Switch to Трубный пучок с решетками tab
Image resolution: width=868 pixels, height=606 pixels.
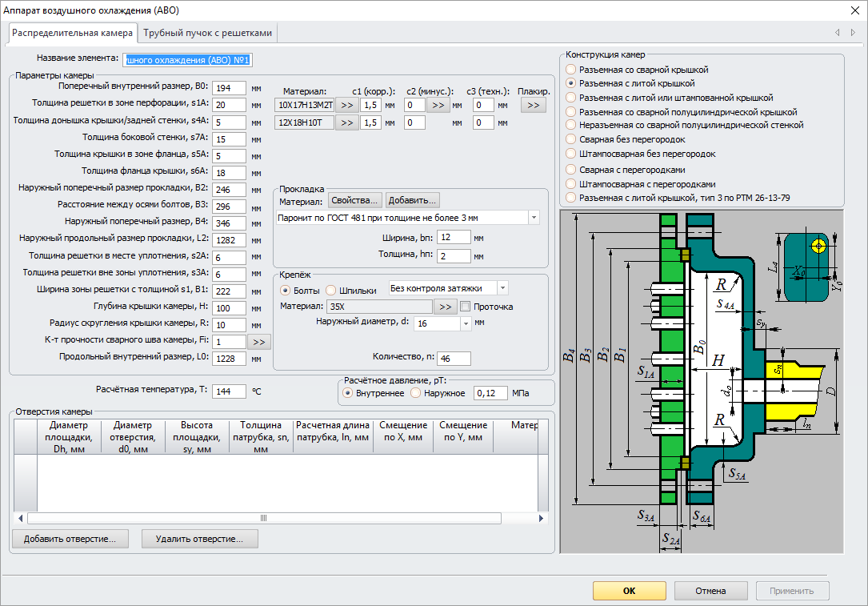point(208,33)
